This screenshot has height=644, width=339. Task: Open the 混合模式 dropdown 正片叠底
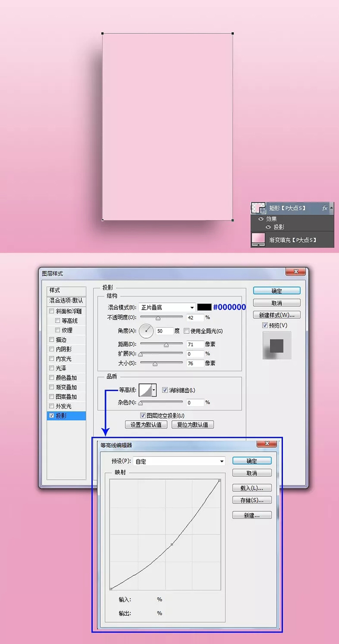point(167,307)
